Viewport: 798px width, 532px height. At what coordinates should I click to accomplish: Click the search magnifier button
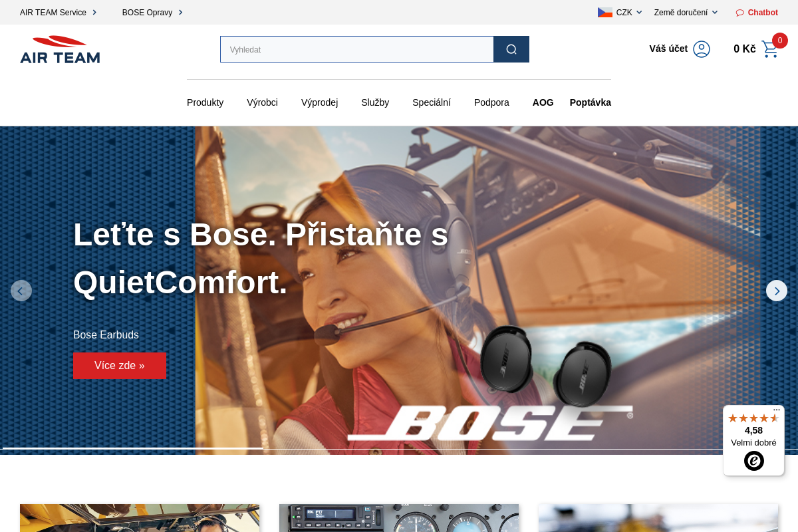tap(511, 49)
